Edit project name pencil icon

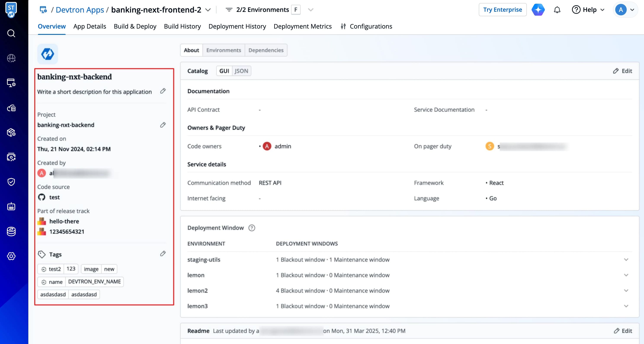point(163,125)
